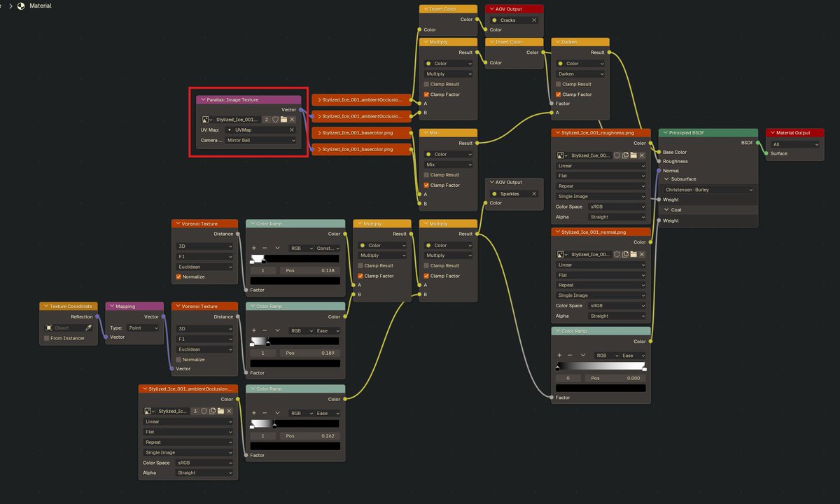Click Cracks name field in AOV Output
The width and height of the screenshot is (840, 504).
[x=514, y=20]
